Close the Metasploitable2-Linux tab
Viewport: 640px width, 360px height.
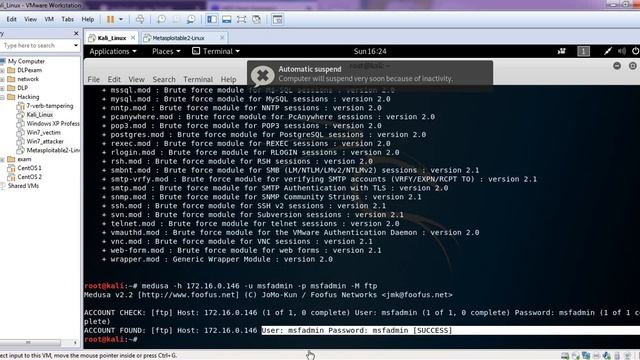(222, 38)
